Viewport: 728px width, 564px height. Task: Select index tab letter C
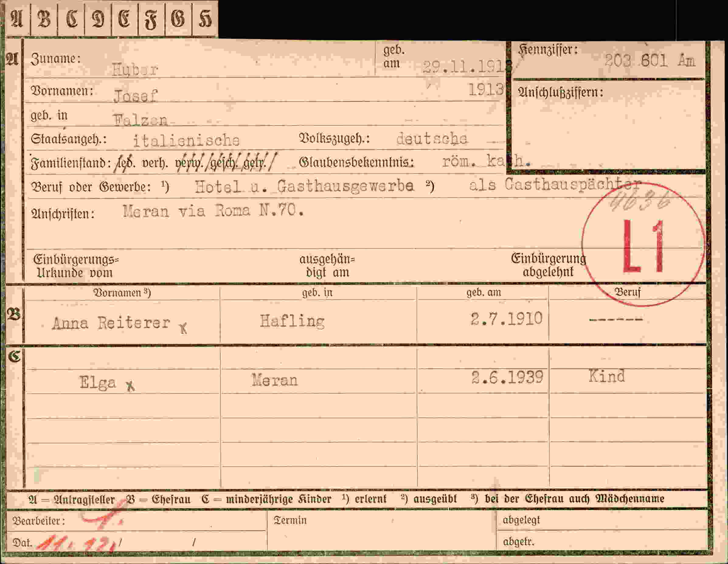click(x=71, y=19)
